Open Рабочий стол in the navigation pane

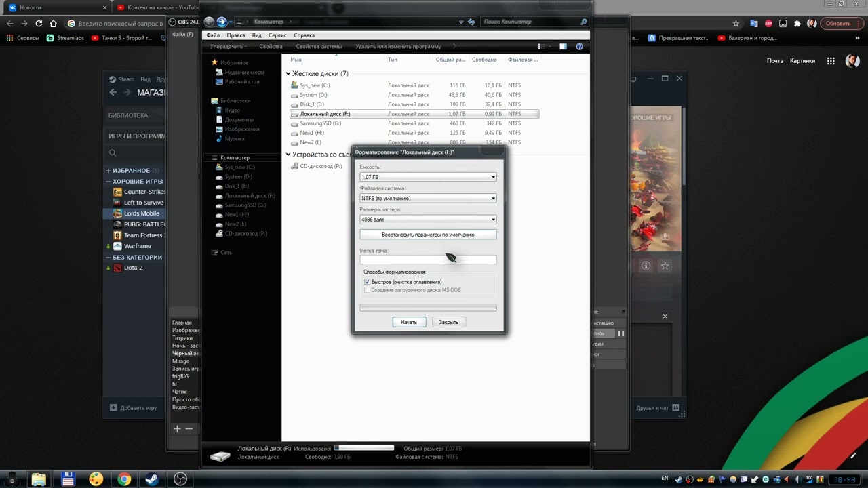tap(242, 82)
